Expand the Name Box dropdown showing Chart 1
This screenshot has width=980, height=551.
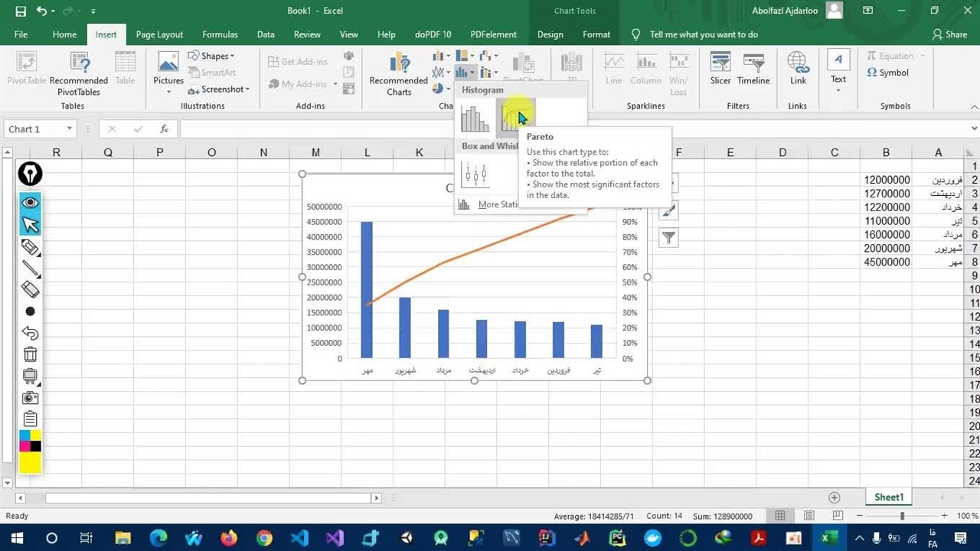click(x=70, y=129)
